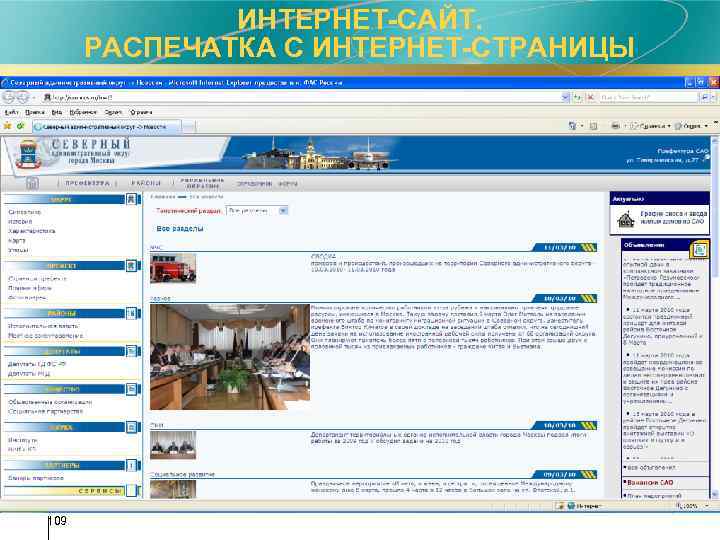
Task: Click the Социальное развитие news thumbnail
Action: pos(173,489)
